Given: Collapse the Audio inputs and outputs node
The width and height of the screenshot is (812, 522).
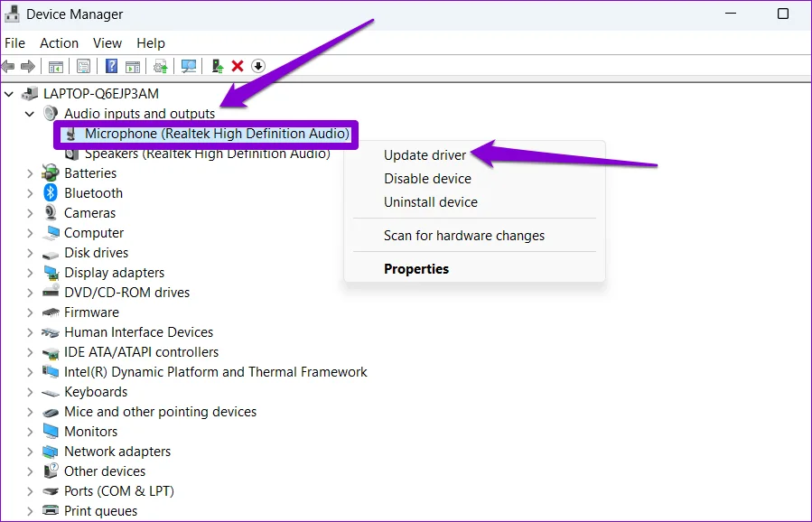Looking at the screenshot, I should (30, 114).
